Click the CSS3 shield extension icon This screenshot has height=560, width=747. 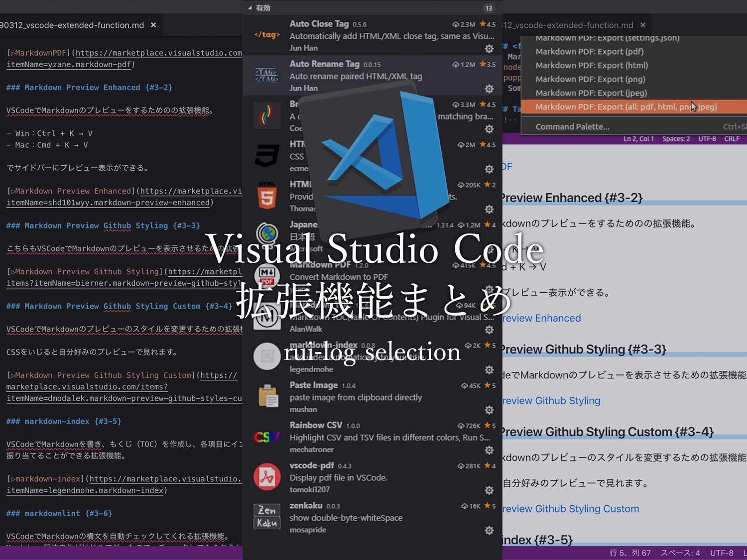(x=267, y=156)
